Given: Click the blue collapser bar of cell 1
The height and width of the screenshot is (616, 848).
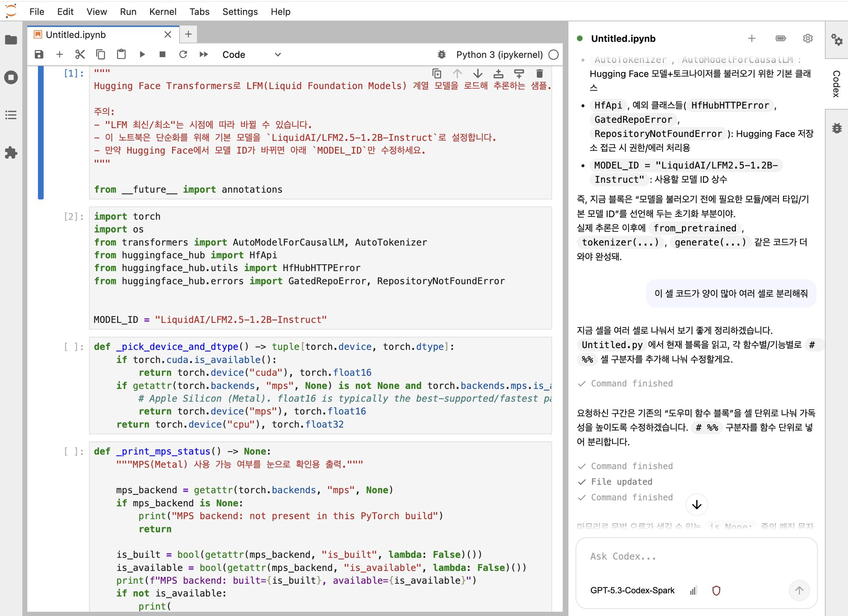Looking at the screenshot, I should coord(41,132).
